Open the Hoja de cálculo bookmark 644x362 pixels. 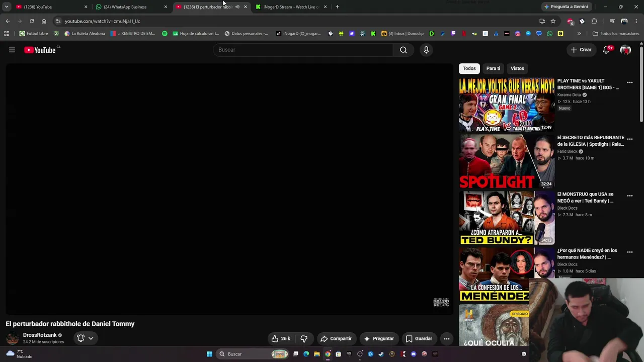pos(196,34)
